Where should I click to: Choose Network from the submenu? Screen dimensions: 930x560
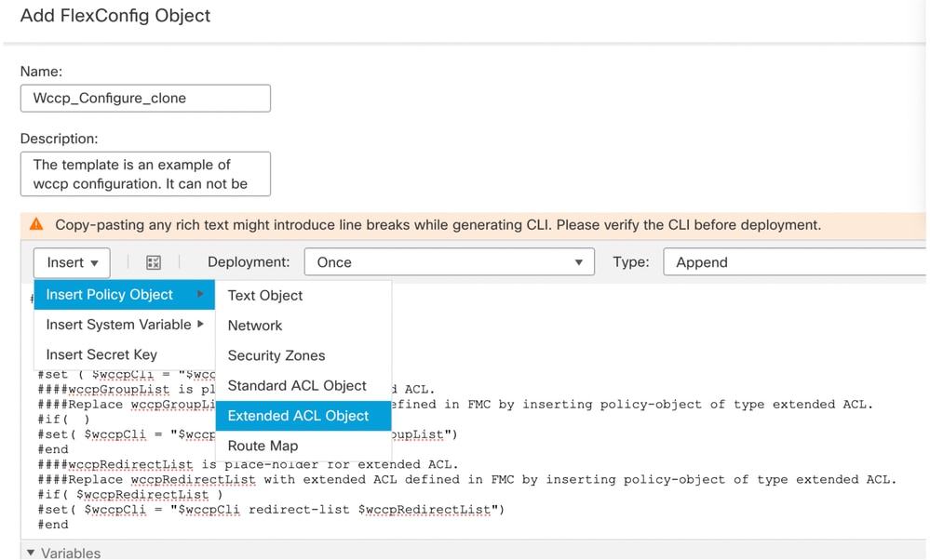tap(303, 326)
